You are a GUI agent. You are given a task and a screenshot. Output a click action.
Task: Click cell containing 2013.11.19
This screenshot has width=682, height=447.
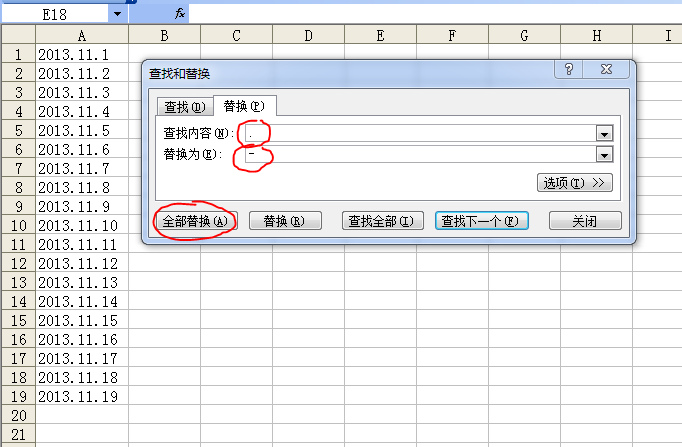[82, 396]
